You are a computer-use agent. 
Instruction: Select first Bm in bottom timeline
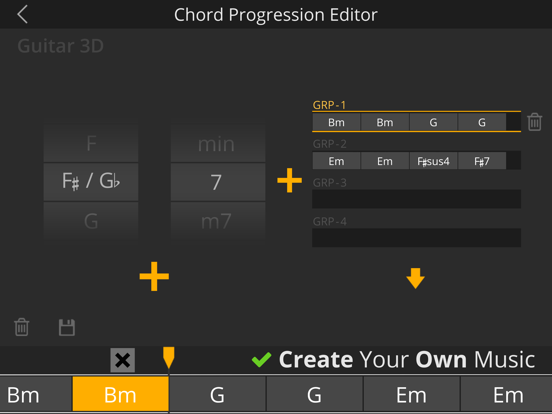point(36,394)
